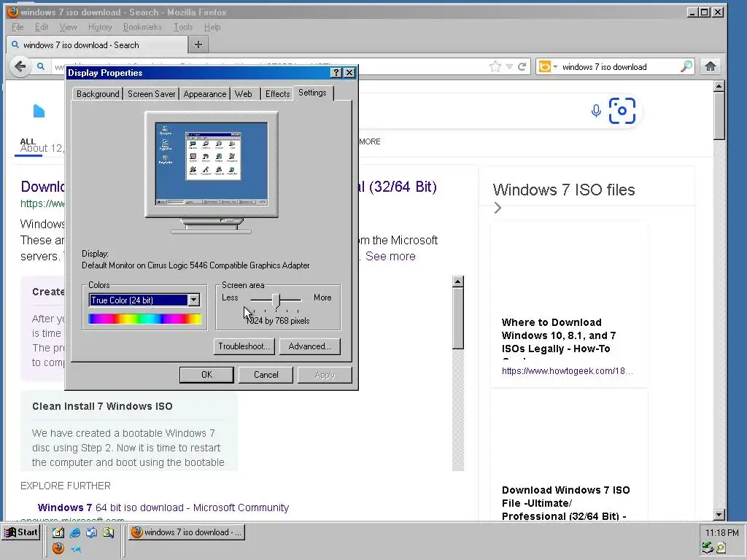Open the Firefox History menu
The height and width of the screenshot is (560, 747).
tap(100, 27)
